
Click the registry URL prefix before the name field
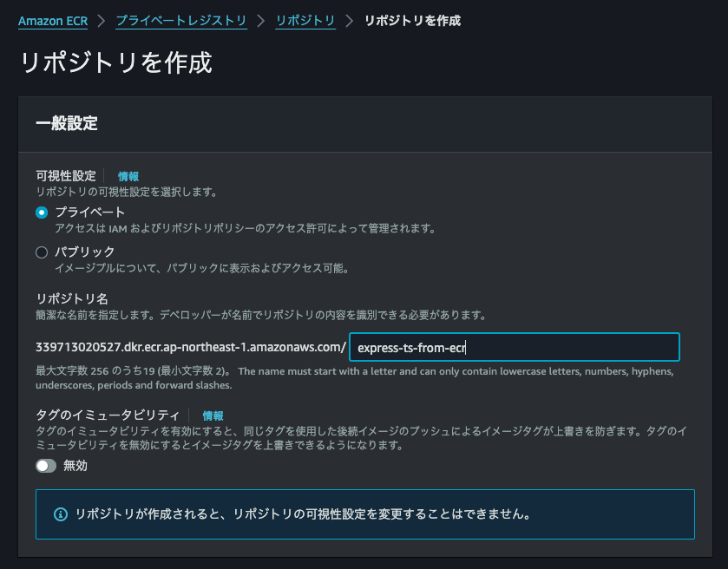(191, 348)
